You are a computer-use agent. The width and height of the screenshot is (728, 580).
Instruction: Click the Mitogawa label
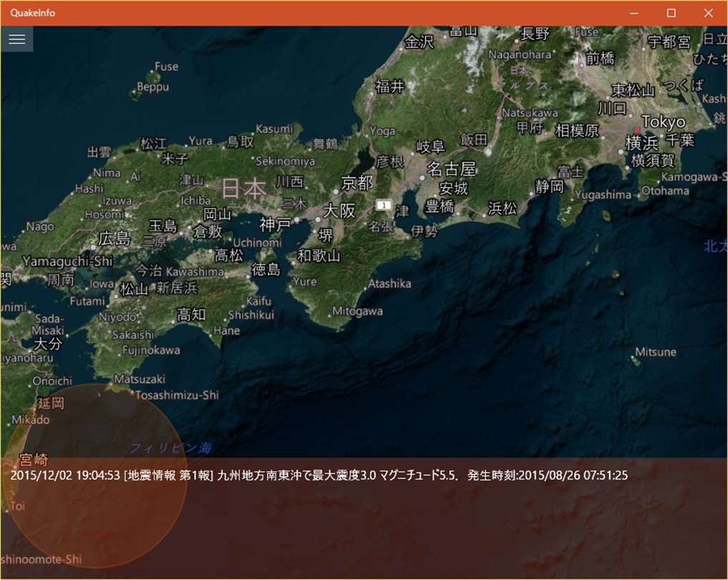click(357, 311)
